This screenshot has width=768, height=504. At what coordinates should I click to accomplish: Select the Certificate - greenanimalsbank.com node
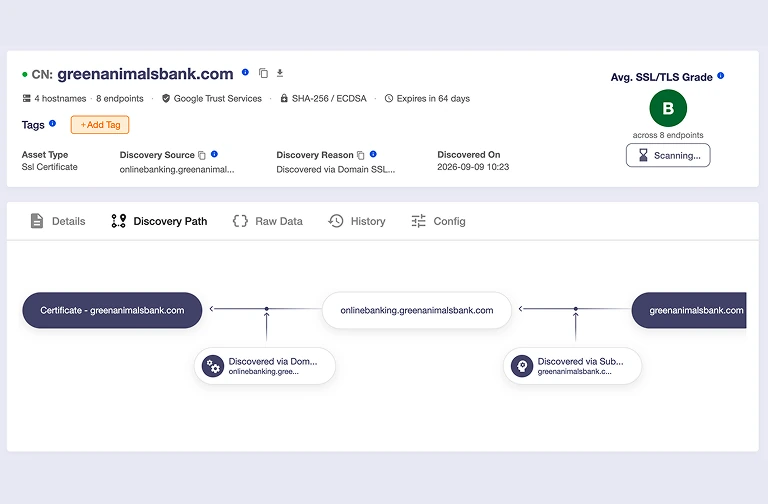(x=112, y=311)
